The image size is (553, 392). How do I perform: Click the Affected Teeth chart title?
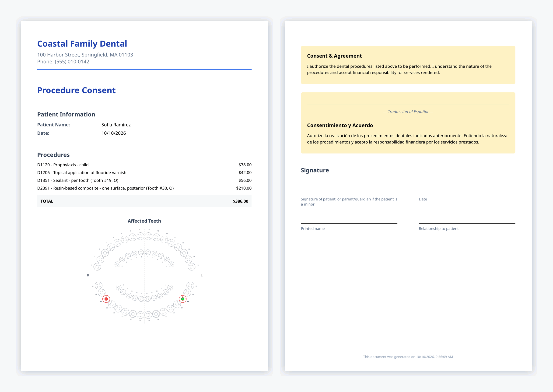coord(144,221)
